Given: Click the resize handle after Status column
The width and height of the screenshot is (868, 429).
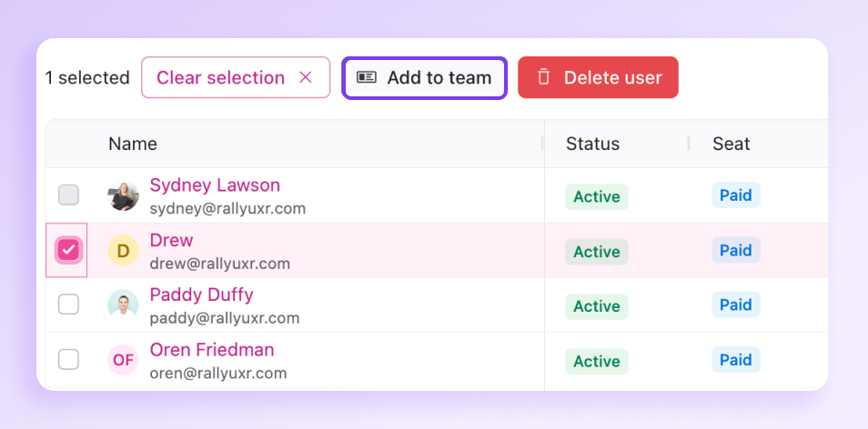Looking at the screenshot, I should click(689, 144).
